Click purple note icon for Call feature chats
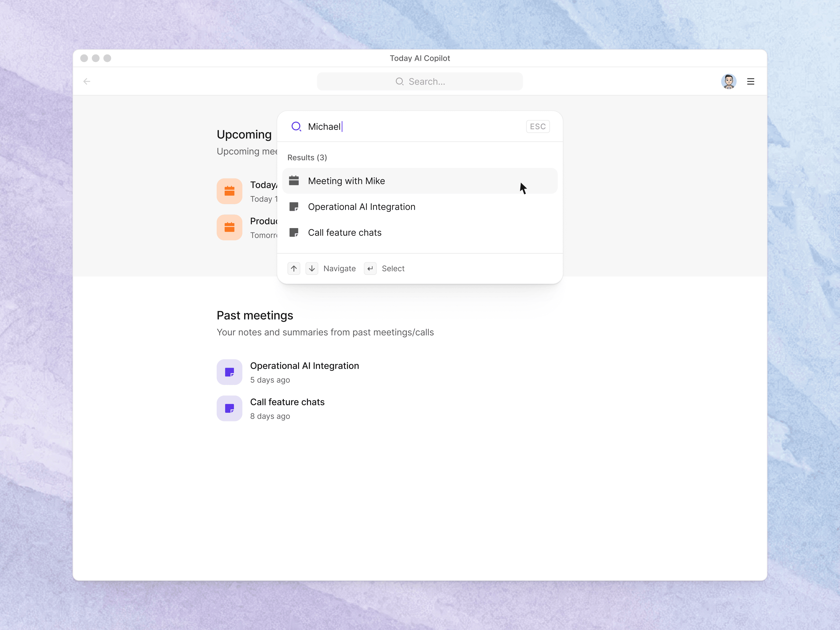Viewport: 840px width, 630px height. (x=229, y=408)
